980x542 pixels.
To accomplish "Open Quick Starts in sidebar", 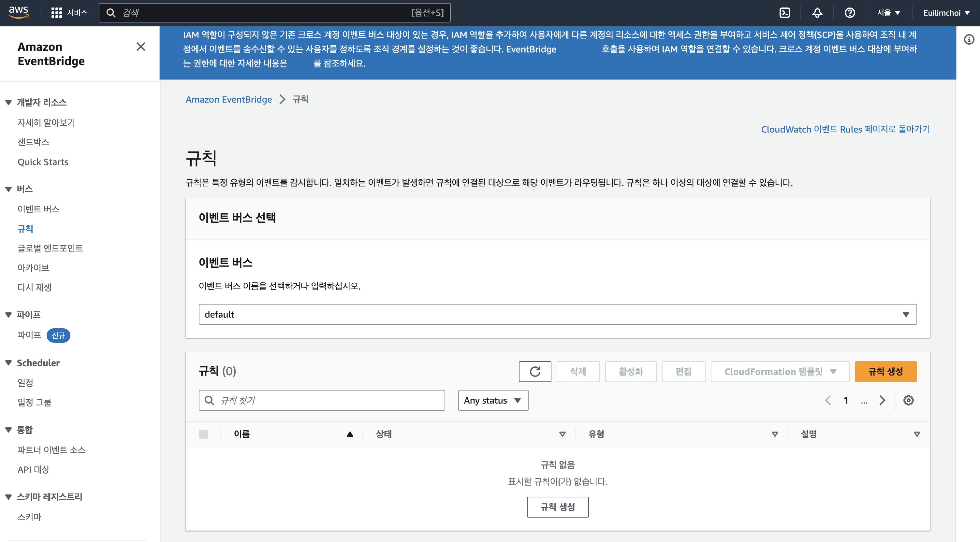I will click(43, 162).
